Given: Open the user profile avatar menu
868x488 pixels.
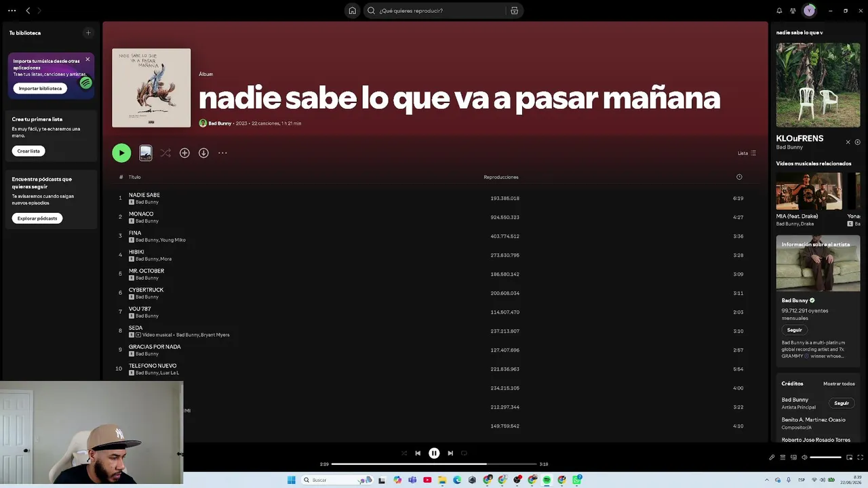Looking at the screenshot, I should click(808, 11).
